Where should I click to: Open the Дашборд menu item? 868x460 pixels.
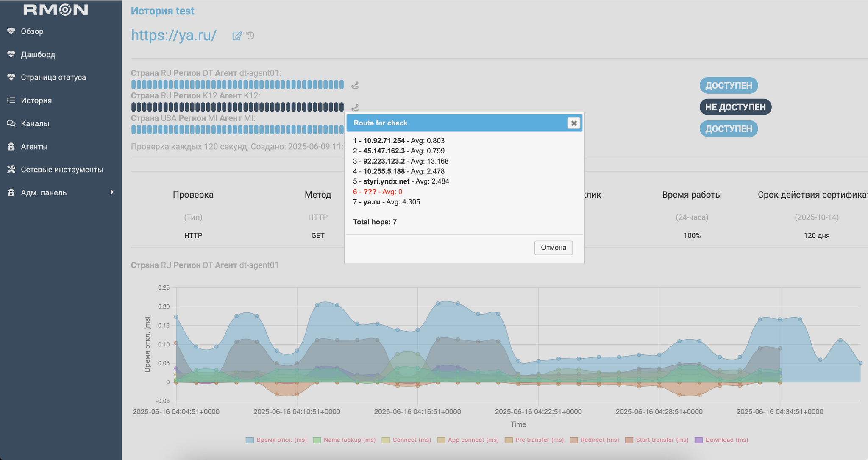(38, 54)
